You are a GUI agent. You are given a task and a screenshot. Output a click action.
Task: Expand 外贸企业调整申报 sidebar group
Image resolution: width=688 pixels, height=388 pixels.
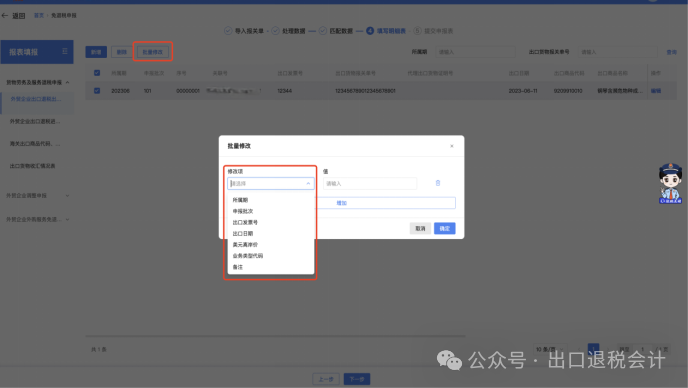[x=38, y=196]
